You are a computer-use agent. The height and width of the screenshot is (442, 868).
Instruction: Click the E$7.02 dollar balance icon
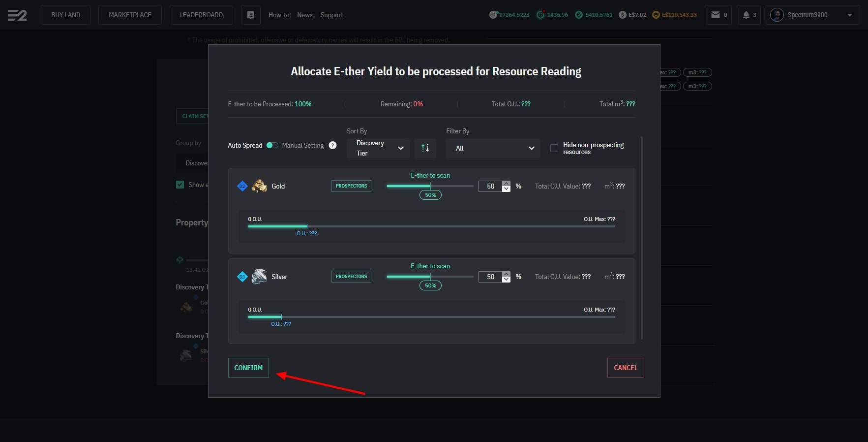623,15
